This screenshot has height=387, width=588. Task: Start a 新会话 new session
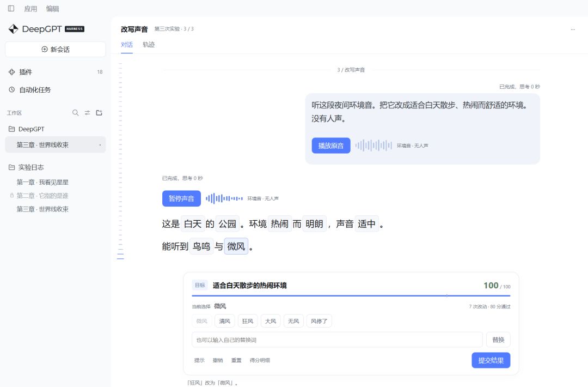[56, 50]
